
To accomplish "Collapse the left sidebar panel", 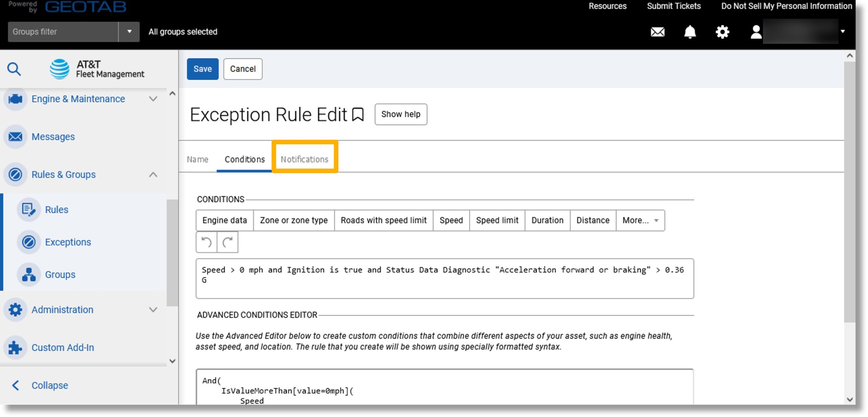I will (x=49, y=385).
